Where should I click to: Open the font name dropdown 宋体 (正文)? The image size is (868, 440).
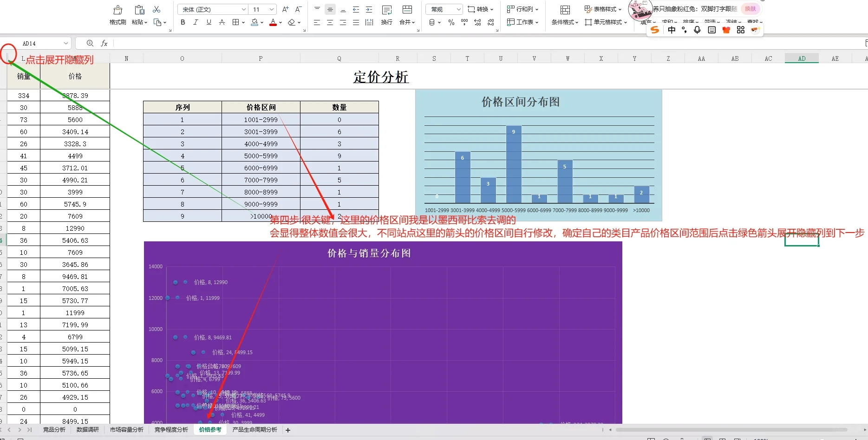213,9
